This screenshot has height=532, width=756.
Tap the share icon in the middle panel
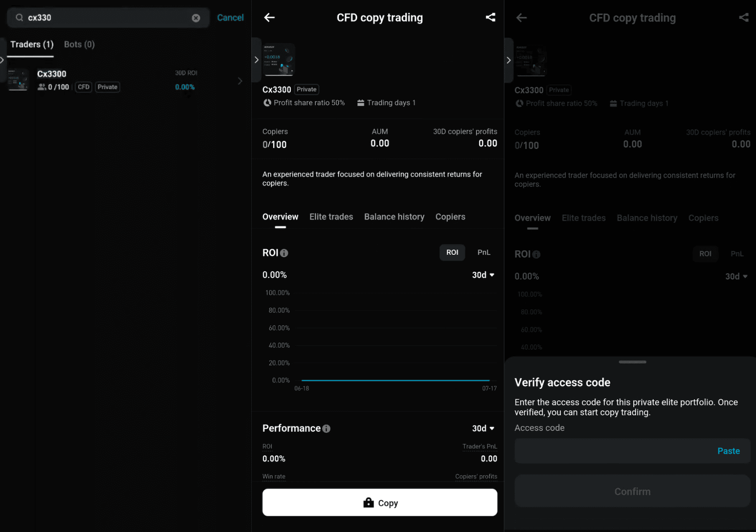coord(490,17)
